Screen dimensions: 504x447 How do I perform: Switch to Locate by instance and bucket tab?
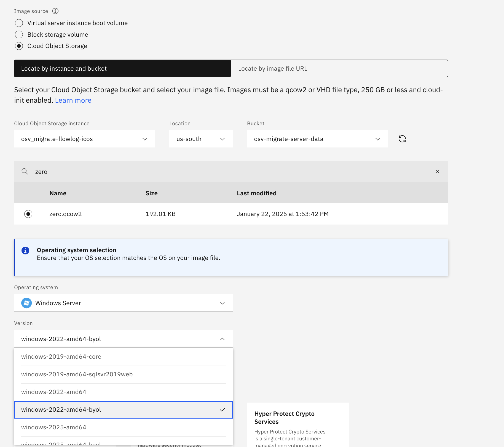122,68
